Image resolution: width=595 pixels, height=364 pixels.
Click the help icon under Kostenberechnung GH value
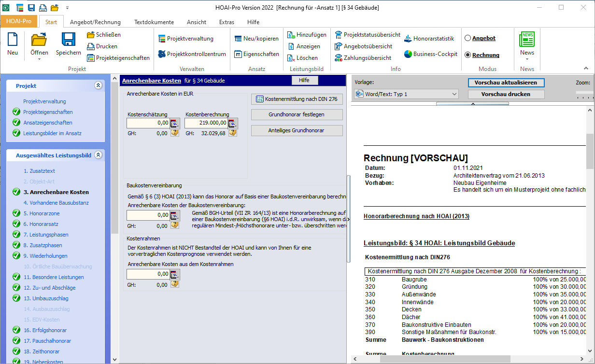pyautogui.click(x=233, y=133)
